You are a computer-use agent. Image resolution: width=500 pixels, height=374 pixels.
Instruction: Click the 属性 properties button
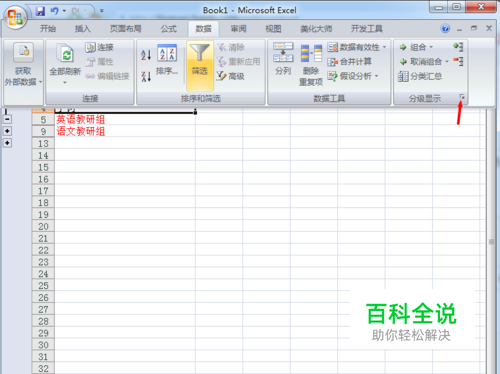99,62
